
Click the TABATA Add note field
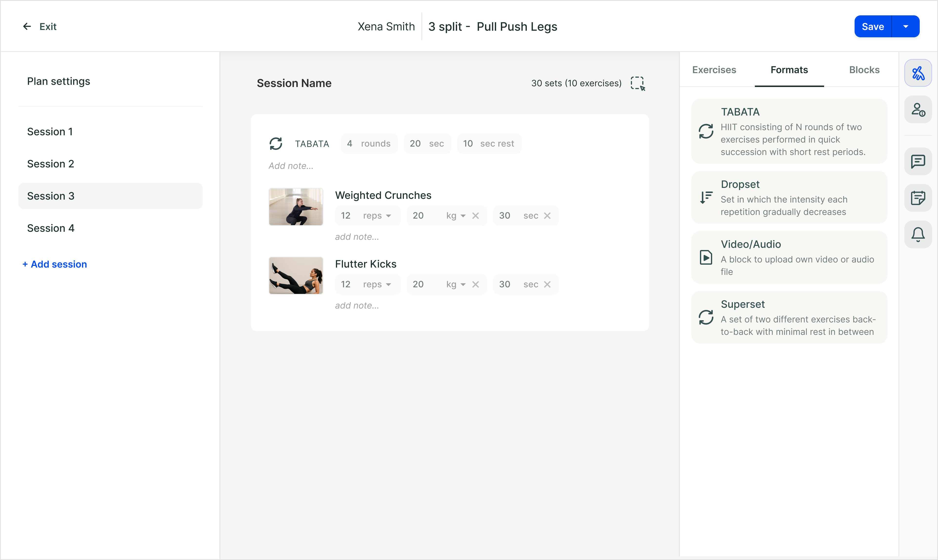pos(291,166)
